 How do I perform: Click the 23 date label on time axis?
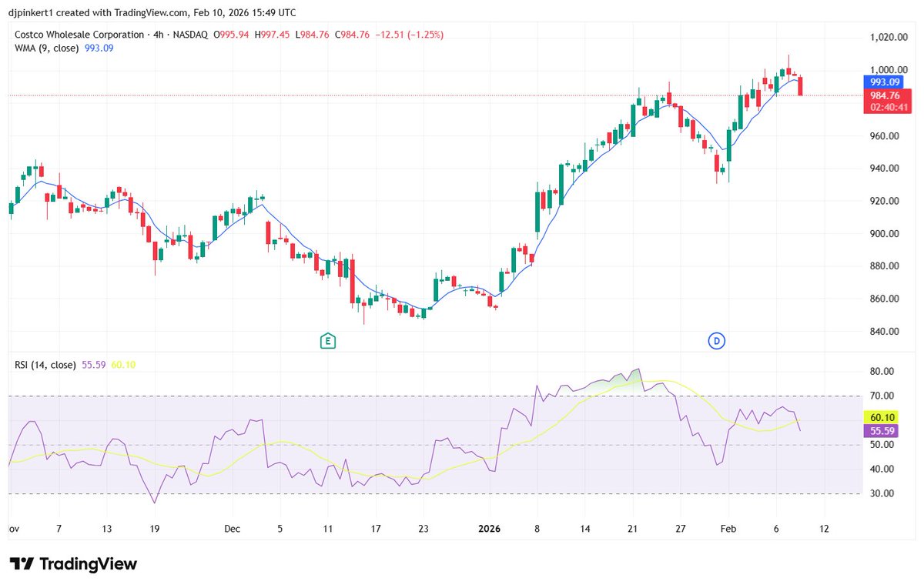coord(423,530)
